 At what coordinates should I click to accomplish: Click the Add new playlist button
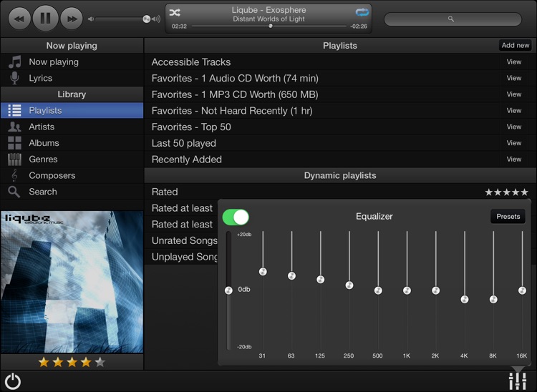coord(515,46)
